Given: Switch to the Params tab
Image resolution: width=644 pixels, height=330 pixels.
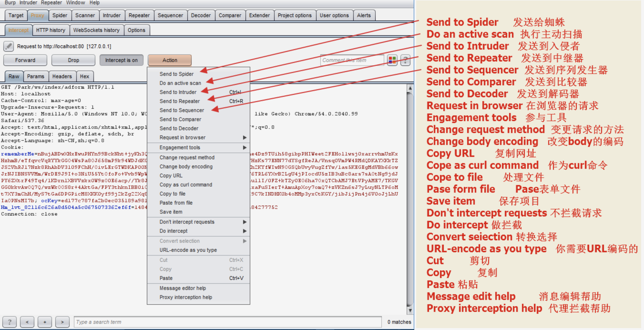Looking at the screenshot, I should [36, 77].
